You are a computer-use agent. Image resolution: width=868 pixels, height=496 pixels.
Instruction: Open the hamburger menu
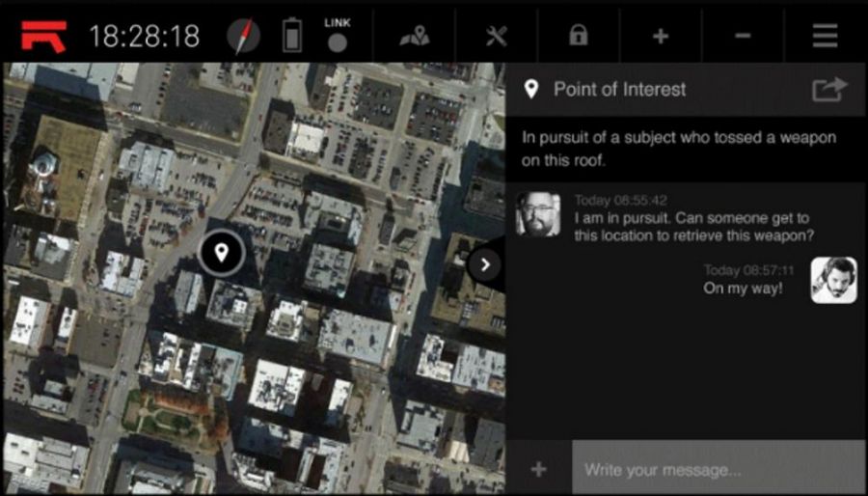(825, 37)
